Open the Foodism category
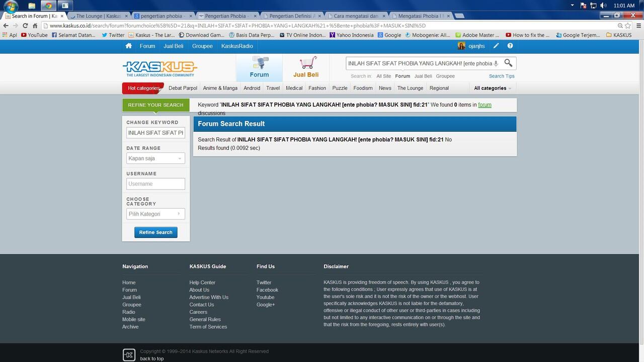The height and width of the screenshot is (362, 644). (x=363, y=88)
